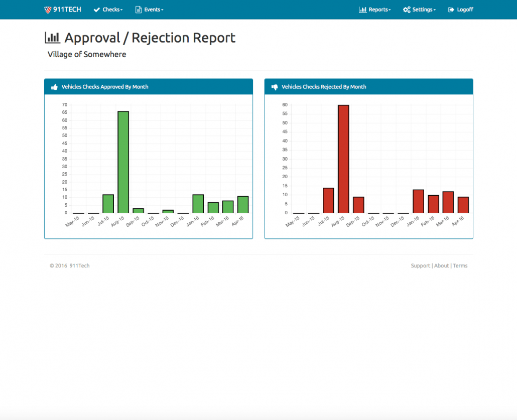Image resolution: width=517 pixels, height=420 pixels.
Task: Go to the Terms footer link
Action: pos(460,266)
